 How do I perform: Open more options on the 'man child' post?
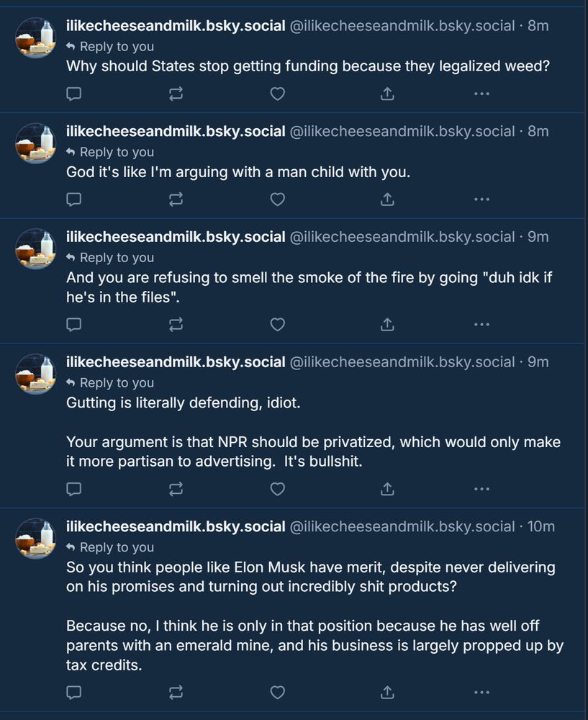(481, 199)
